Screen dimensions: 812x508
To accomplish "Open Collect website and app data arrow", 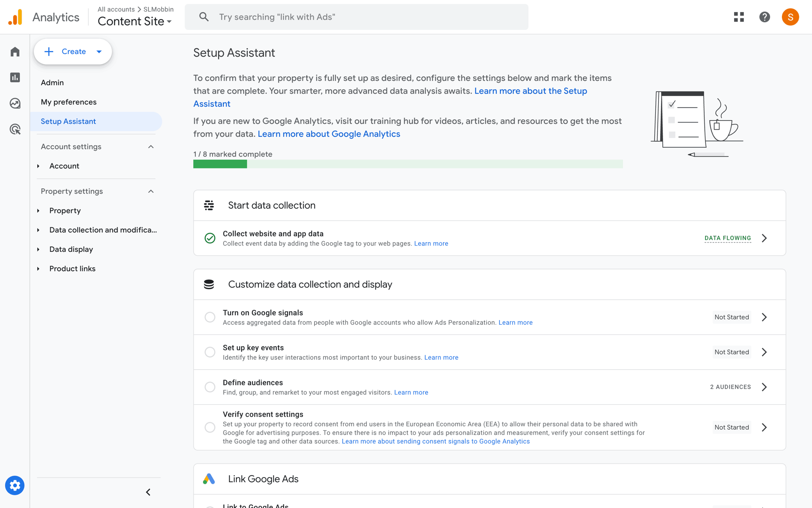I will tap(764, 238).
